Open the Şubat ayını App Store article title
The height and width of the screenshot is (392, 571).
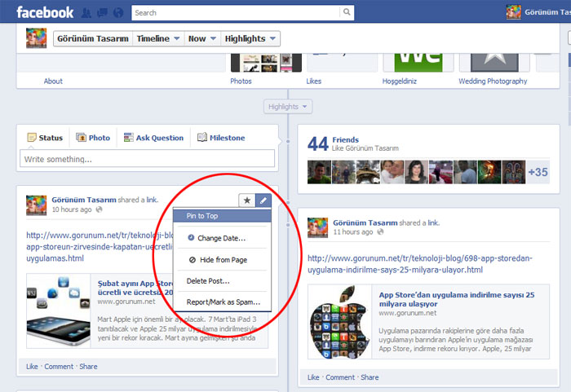(135, 288)
